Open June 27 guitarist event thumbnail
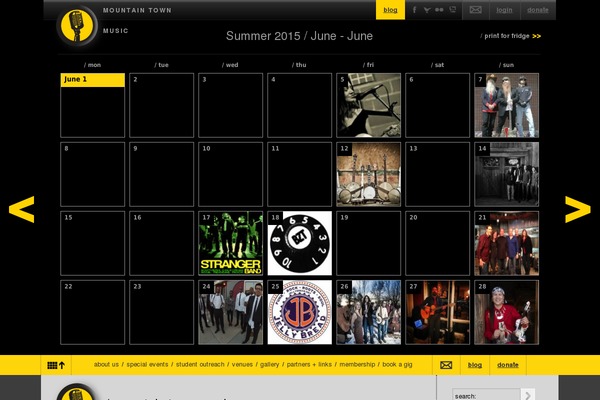Image resolution: width=600 pixels, height=400 pixels. [x=438, y=312]
